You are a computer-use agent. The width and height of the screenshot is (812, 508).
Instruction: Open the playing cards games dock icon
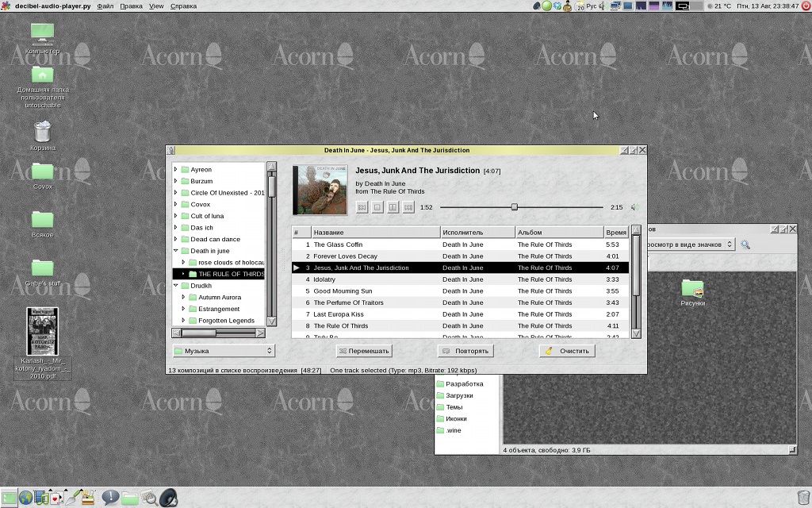(x=56, y=498)
